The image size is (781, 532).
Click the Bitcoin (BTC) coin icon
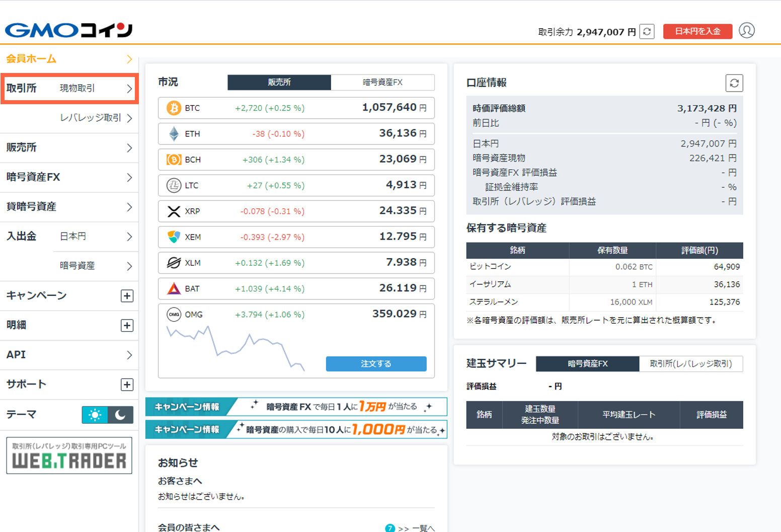[x=173, y=108]
